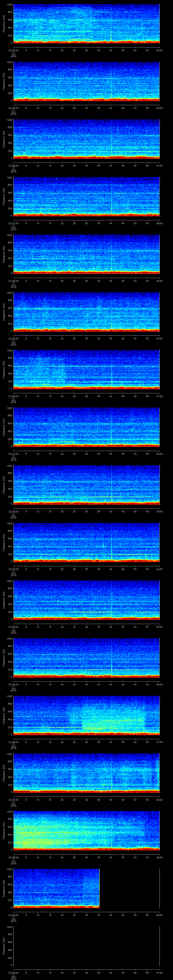
Task: Click the 40-second vertical line in 22:26:00 panel
Action: [x=111, y=139]
